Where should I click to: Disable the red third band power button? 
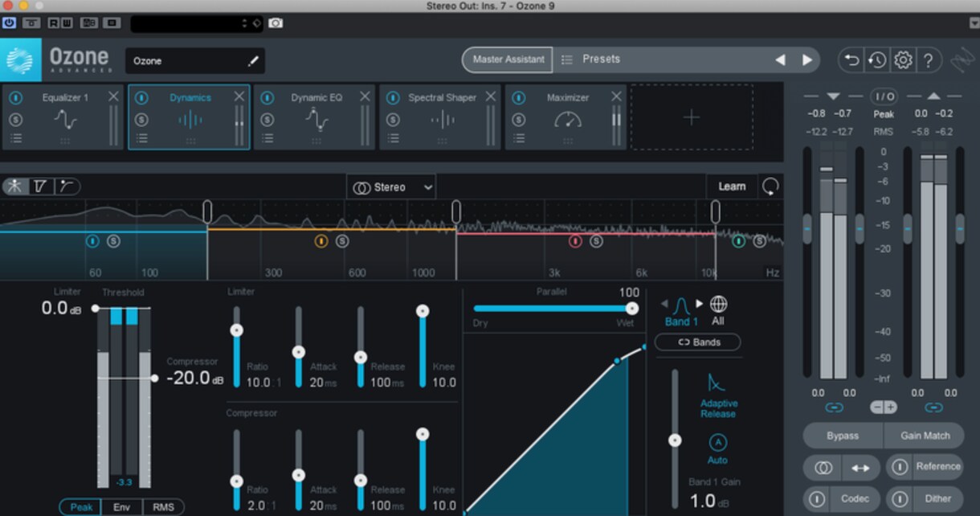575,241
